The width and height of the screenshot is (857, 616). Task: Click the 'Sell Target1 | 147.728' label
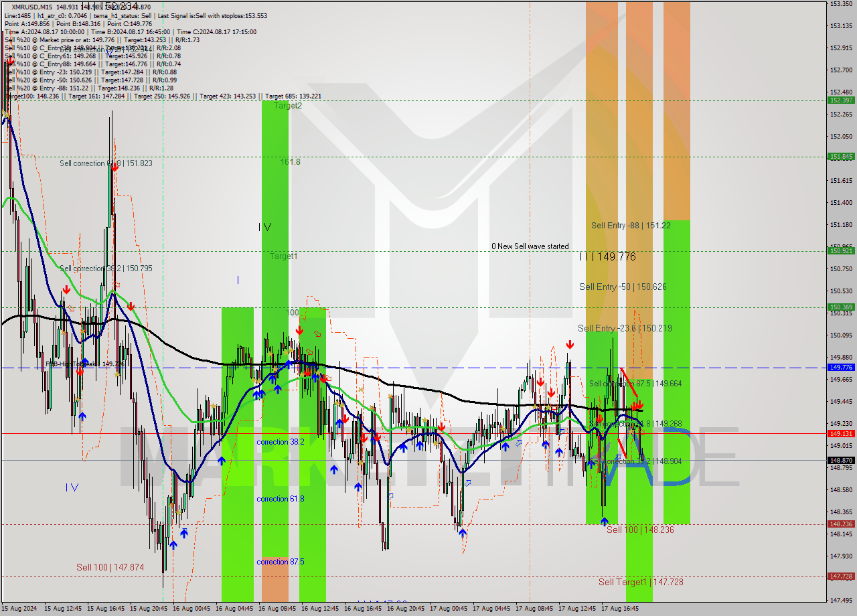(641, 582)
